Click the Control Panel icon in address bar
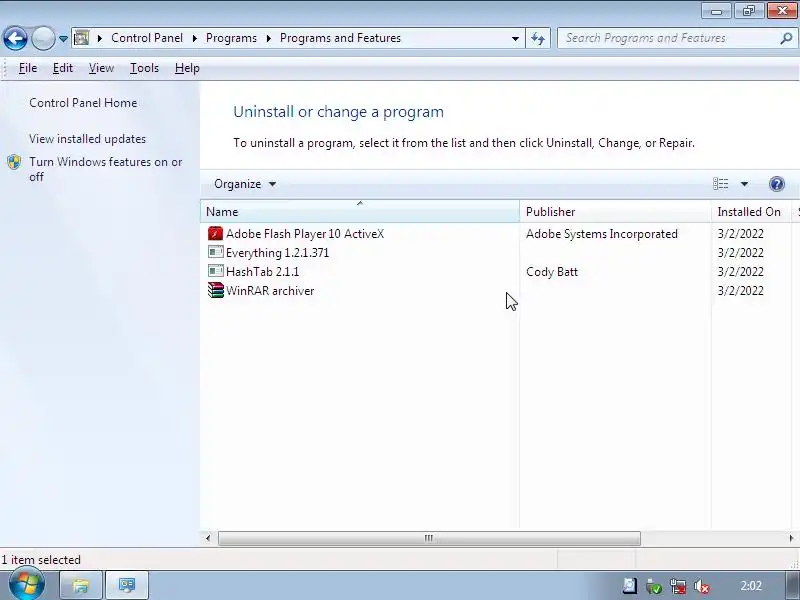Viewport: 800px width, 600px height. click(82, 38)
